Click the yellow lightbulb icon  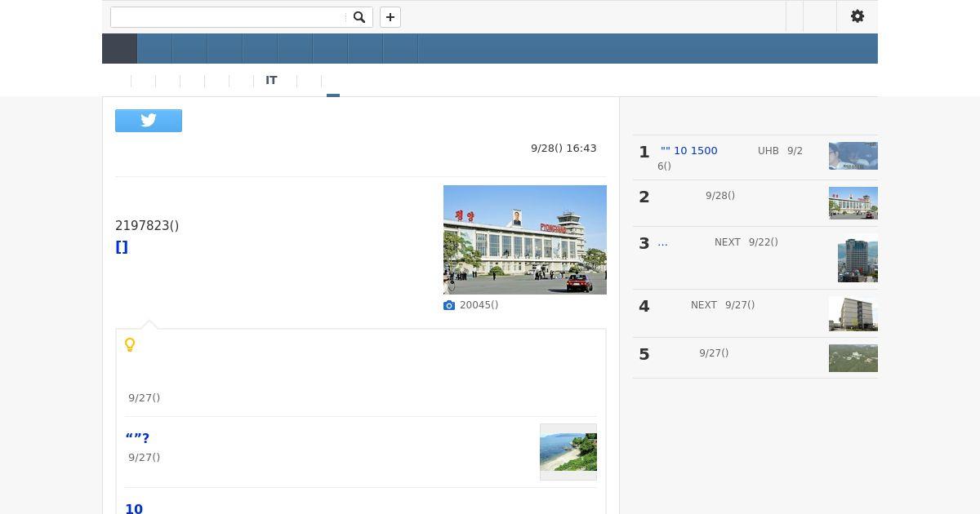130,344
